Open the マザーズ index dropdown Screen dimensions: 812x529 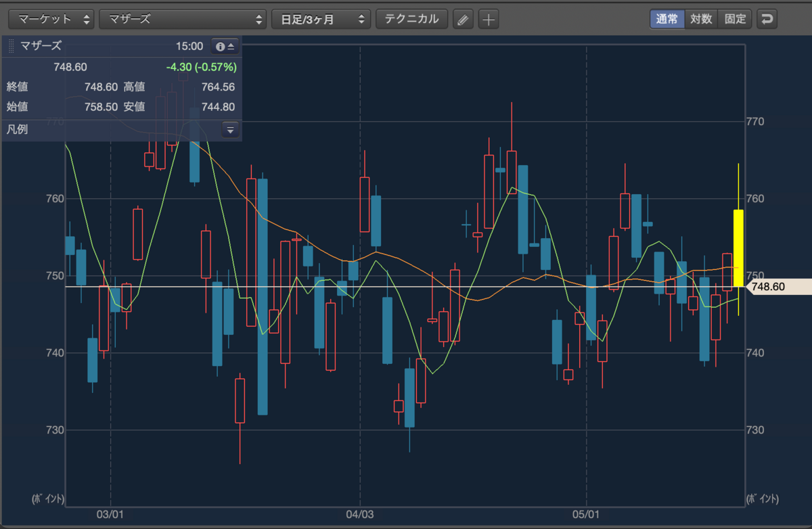(x=183, y=19)
